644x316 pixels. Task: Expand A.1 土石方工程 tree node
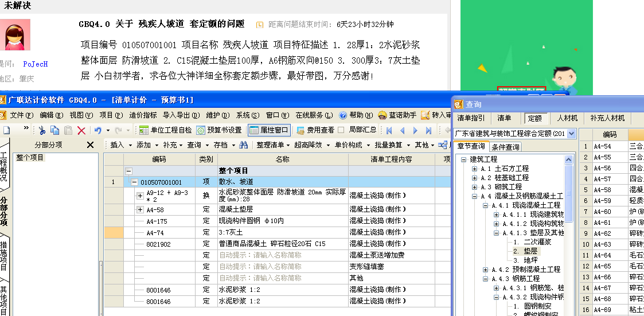tap(475, 169)
